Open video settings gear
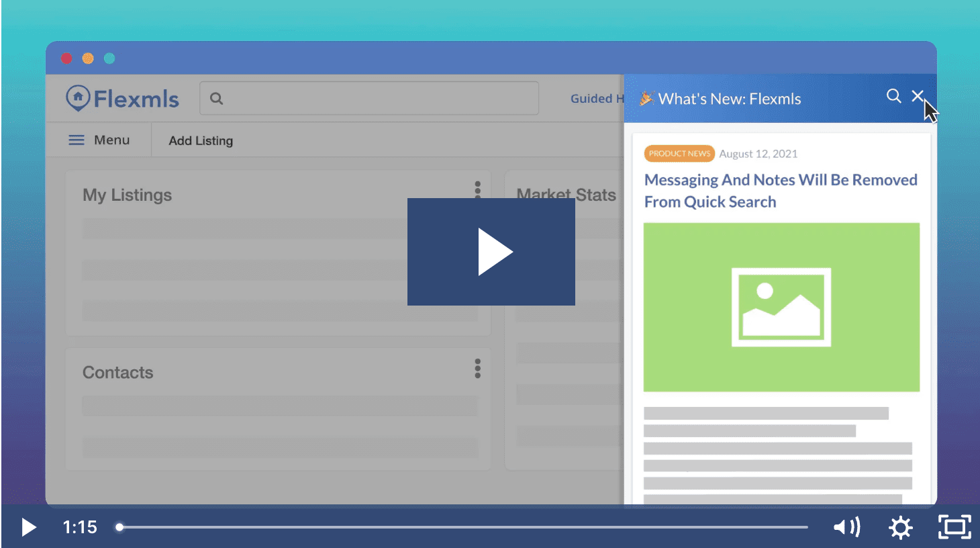 pyautogui.click(x=901, y=527)
